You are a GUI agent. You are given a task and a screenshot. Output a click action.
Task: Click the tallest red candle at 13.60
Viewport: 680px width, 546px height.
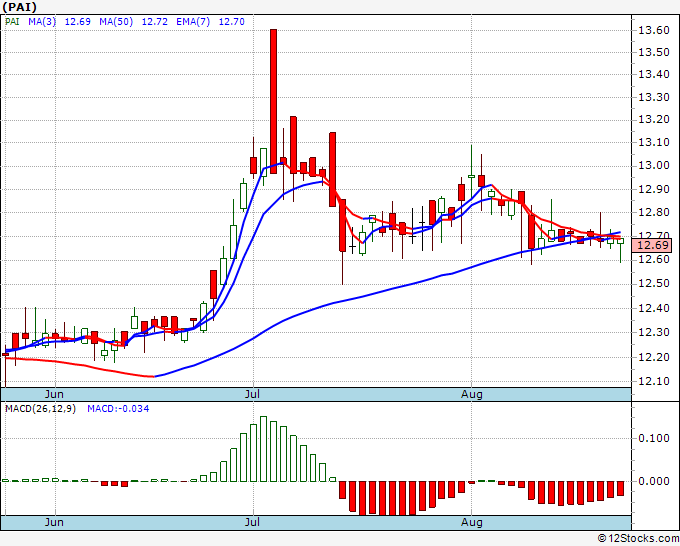(273, 101)
